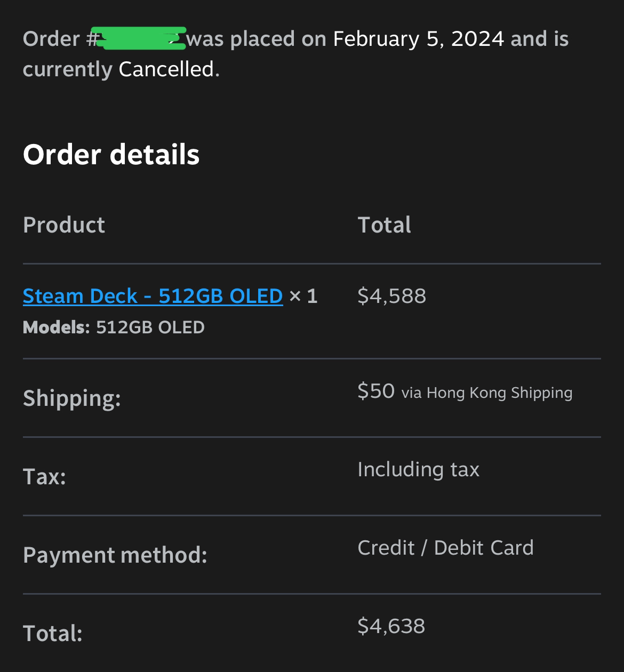Click the redacted order number
624x672 pixels.
coord(141,37)
